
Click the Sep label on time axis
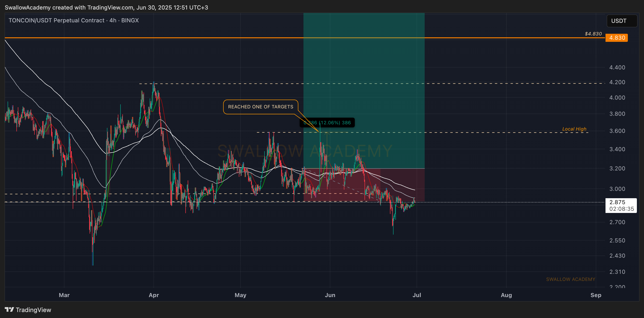pos(596,295)
